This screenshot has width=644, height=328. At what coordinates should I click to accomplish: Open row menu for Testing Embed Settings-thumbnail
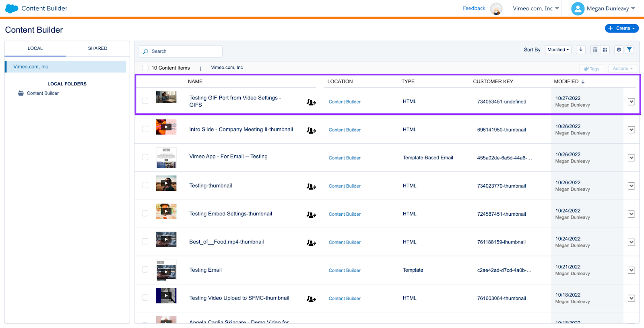click(632, 214)
